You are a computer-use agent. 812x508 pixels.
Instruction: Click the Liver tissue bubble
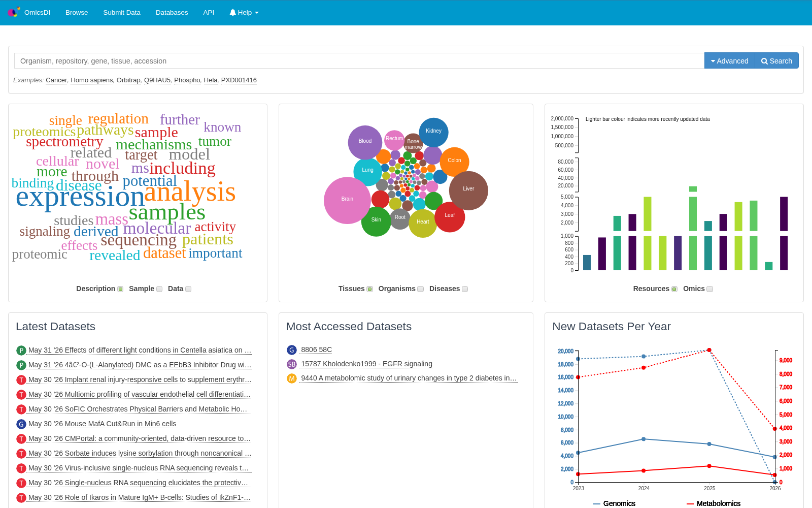pyautogui.click(x=468, y=190)
